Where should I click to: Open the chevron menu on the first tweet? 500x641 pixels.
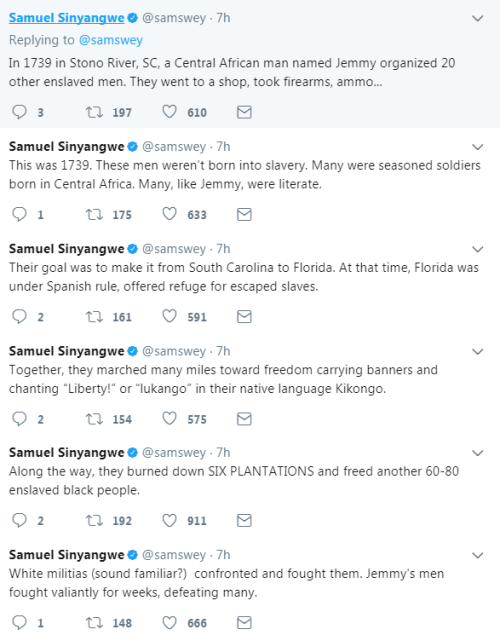[478, 18]
